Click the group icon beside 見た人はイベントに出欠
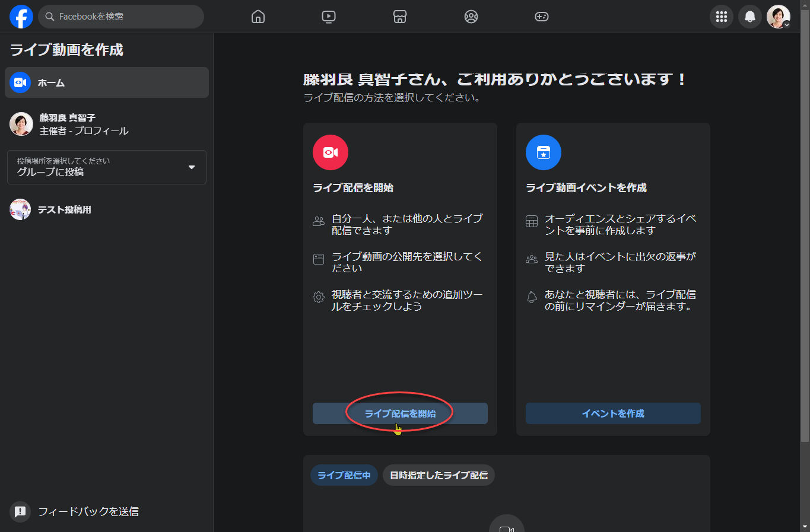This screenshot has height=532, width=810. click(532, 259)
